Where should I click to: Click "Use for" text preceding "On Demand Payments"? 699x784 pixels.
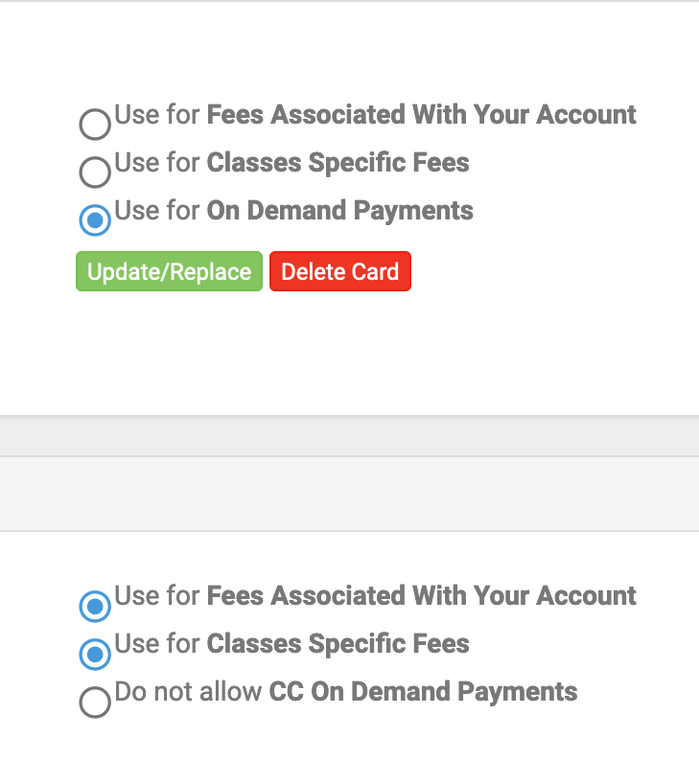pos(157,211)
